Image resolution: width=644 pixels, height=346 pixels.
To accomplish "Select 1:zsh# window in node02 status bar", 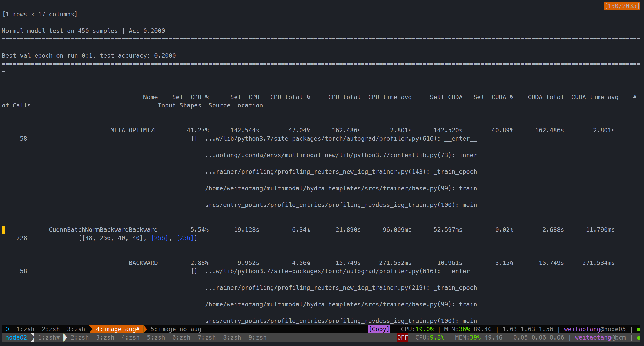I will (49, 337).
